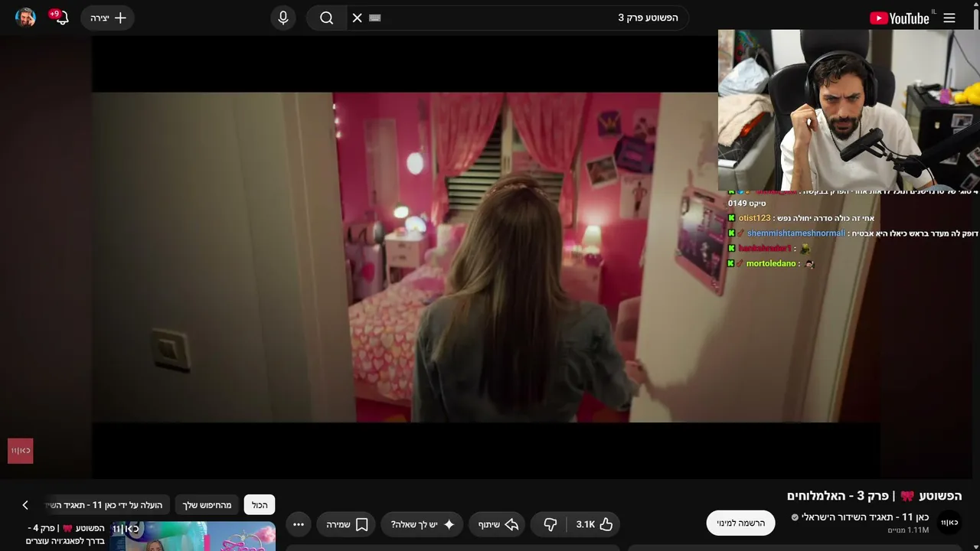Focus the search field containing הפשוטע פרק 3
The height and width of the screenshot is (551, 980).
(528, 18)
